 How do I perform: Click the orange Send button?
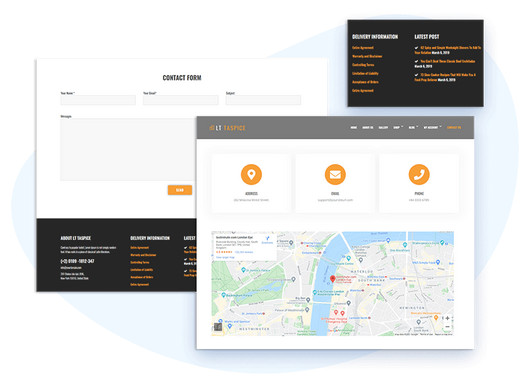click(180, 190)
